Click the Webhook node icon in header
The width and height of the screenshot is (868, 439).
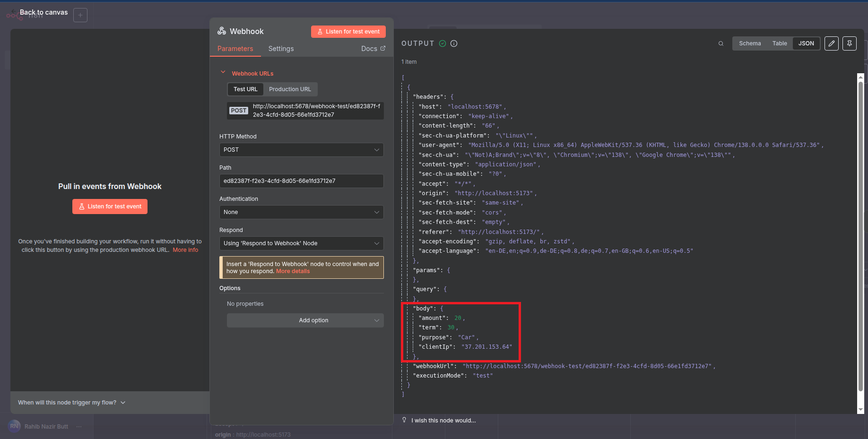tap(222, 31)
